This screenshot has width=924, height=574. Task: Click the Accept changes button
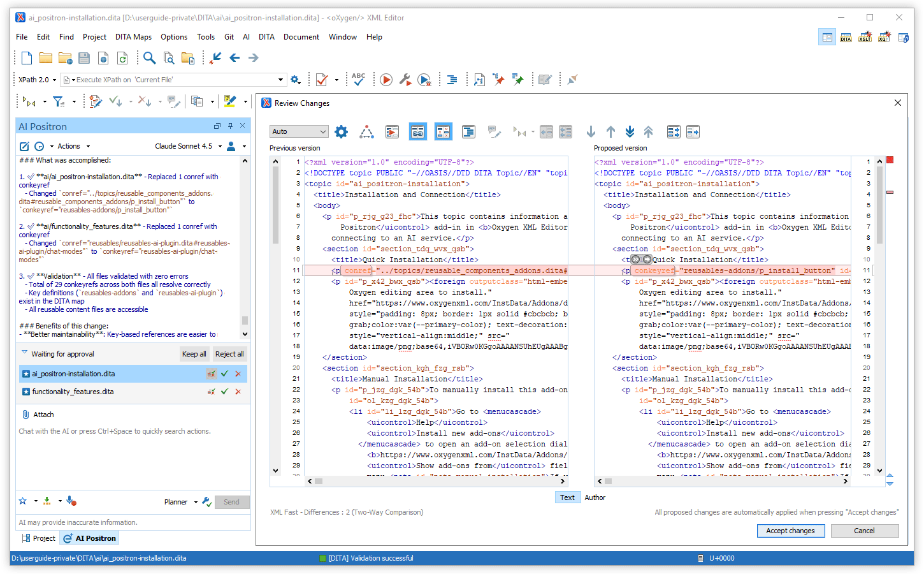[790, 531]
